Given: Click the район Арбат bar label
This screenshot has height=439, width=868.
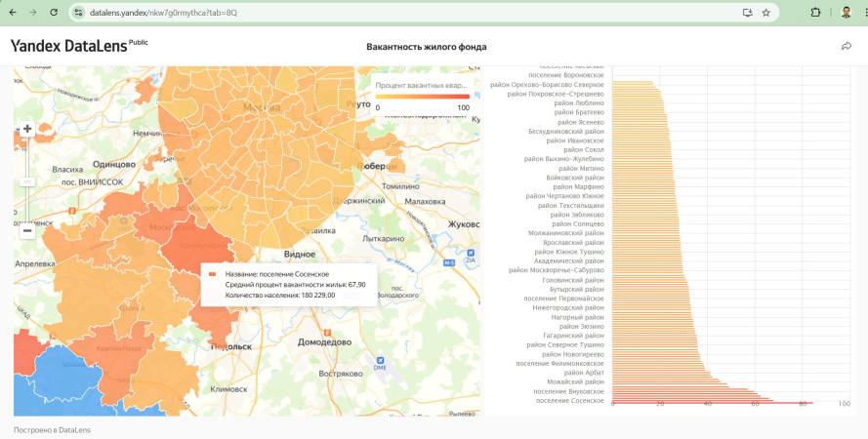Looking at the screenshot, I should 584,373.
